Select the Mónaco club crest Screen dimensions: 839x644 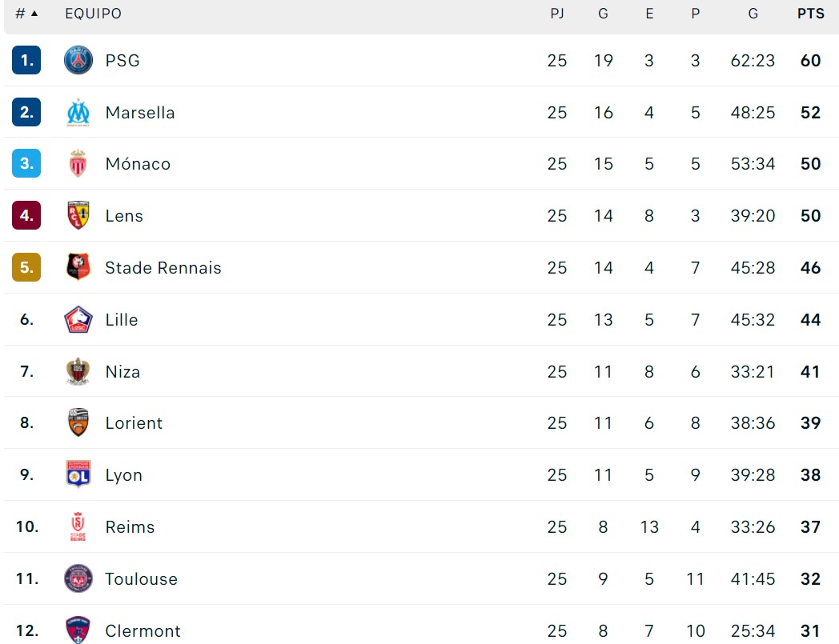click(78, 164)
